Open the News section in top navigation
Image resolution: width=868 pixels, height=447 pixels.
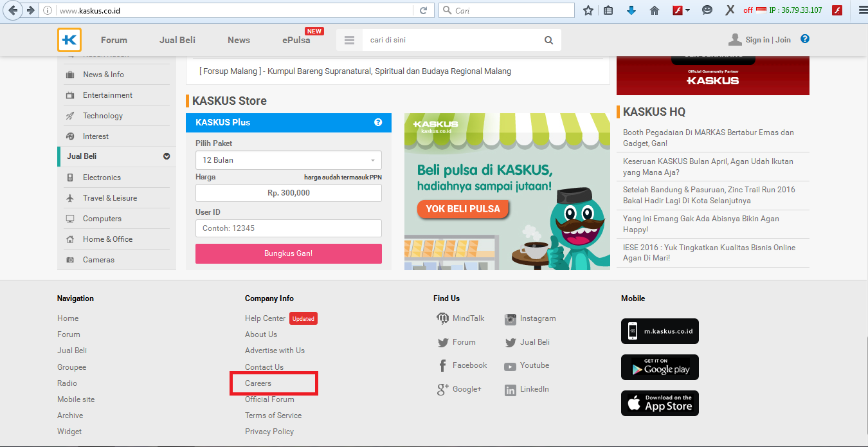pos(238,39)
